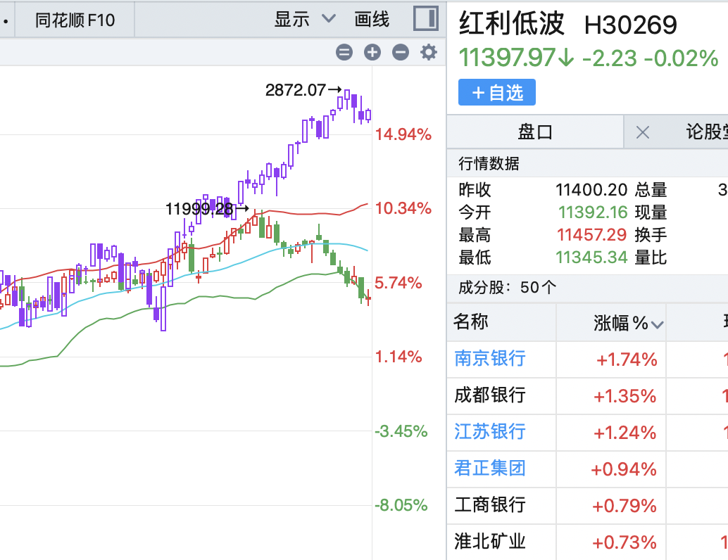Zoom out the chart with minus icon

[x=400, y=52]
